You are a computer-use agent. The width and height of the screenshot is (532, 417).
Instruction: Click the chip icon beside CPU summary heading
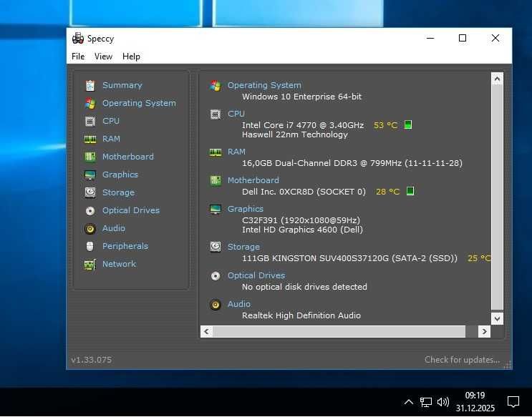[x=216, y=114]
